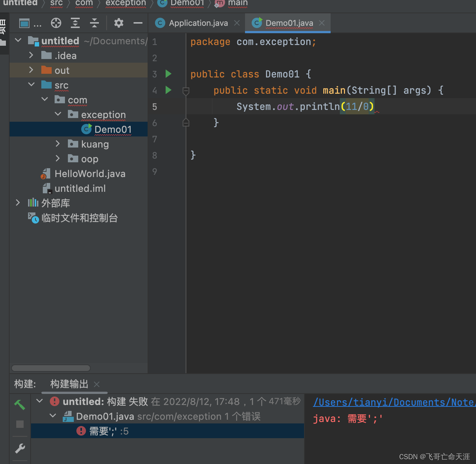Image resolution: width=476 pixels, height=464 pixels.
Task: Select the opened file locate target icon
Action: 56,23
